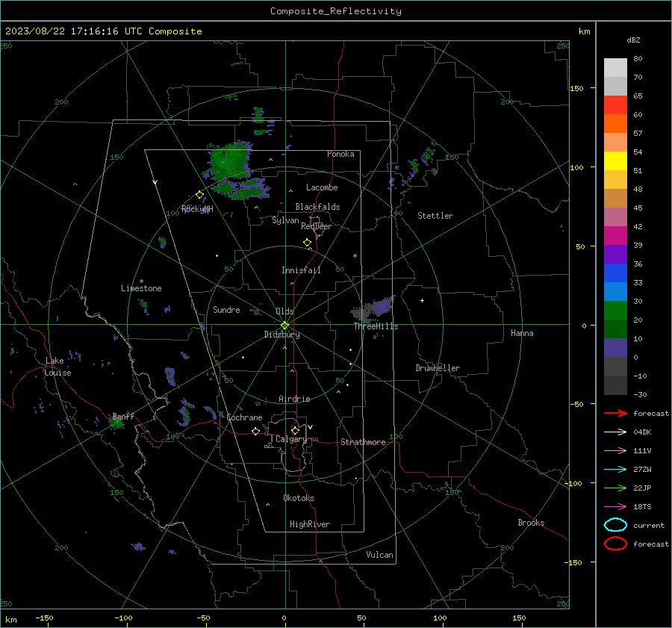Click the cyan 27ZW arrow in the legend

[x=615, y=470]
